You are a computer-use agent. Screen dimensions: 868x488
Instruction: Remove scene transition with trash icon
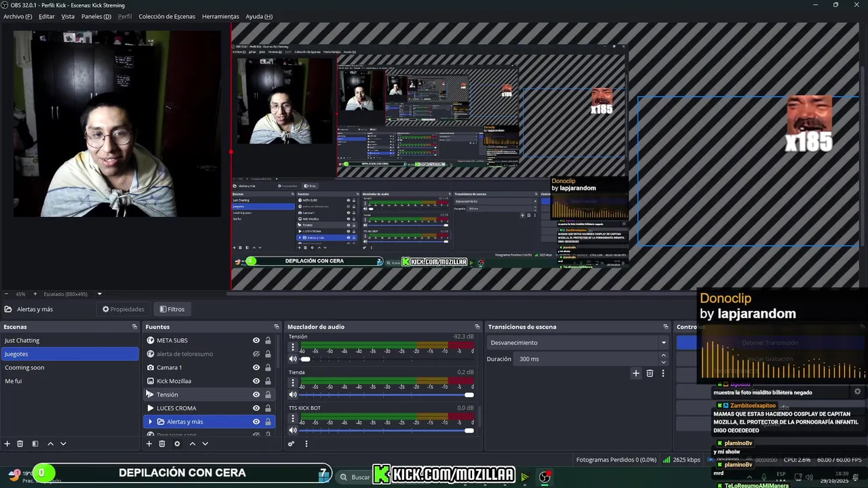click(x=650, y=373)
